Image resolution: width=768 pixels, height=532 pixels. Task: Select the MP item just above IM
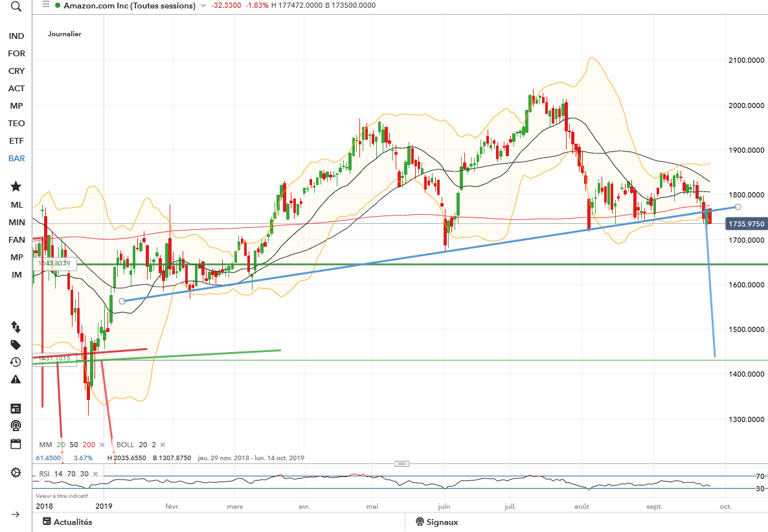(16, 258)
